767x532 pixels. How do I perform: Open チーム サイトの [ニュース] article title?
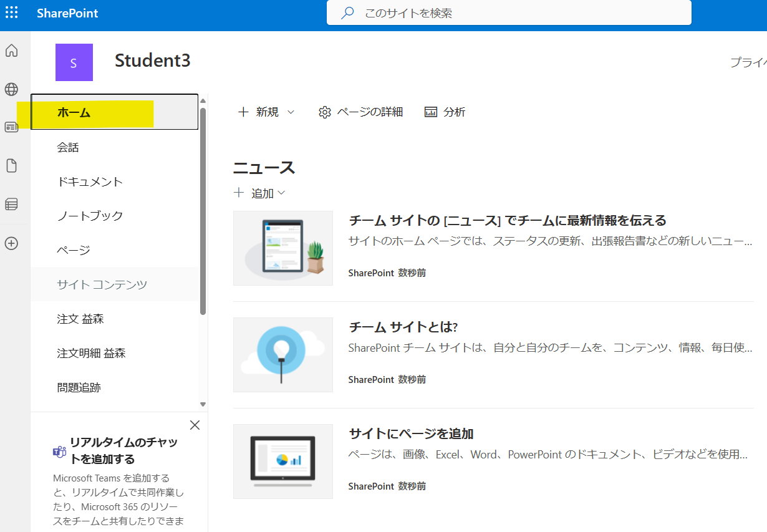coord(508,220)
